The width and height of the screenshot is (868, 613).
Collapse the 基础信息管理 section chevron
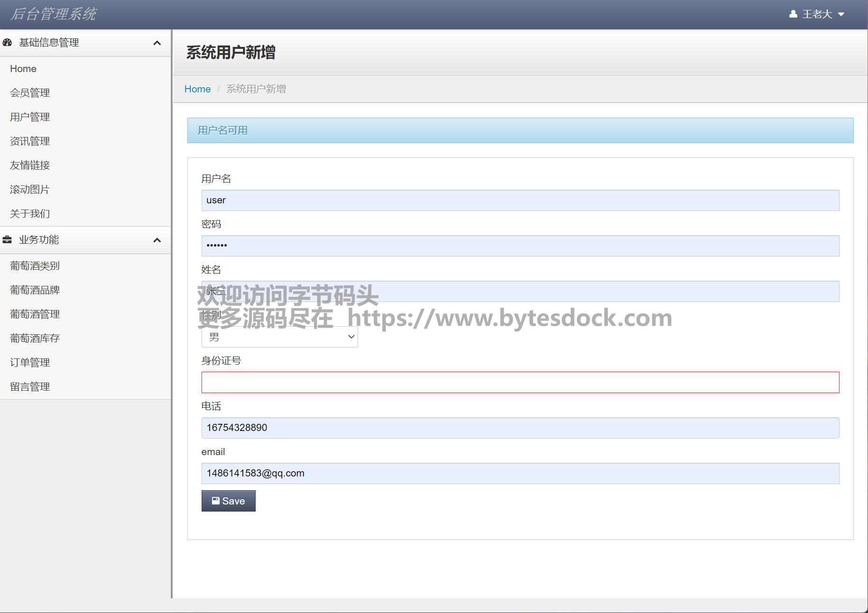[x=157, y=43]
